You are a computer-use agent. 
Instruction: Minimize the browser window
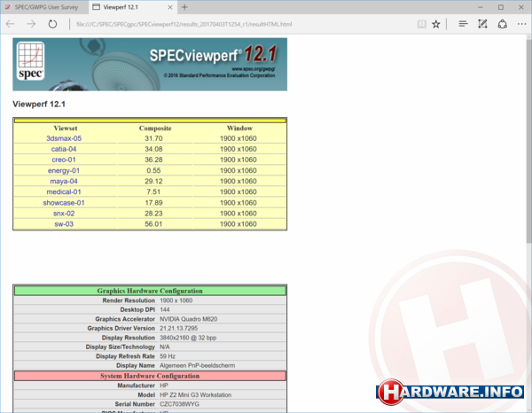[481, 7]
